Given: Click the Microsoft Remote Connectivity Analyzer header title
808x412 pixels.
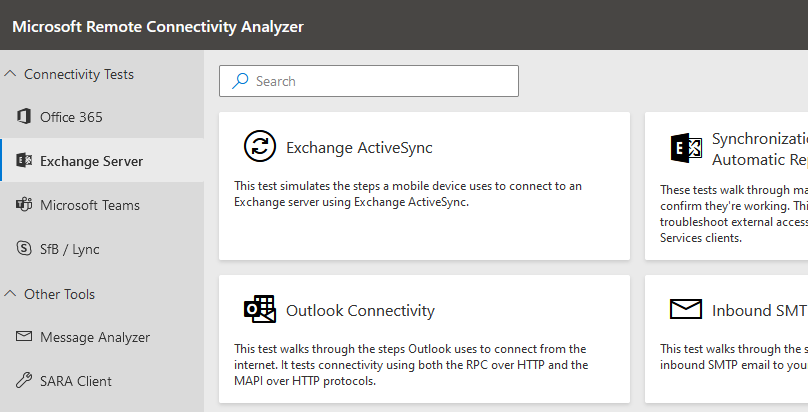Looking at the screenshot, I should (x=158, y=27).
